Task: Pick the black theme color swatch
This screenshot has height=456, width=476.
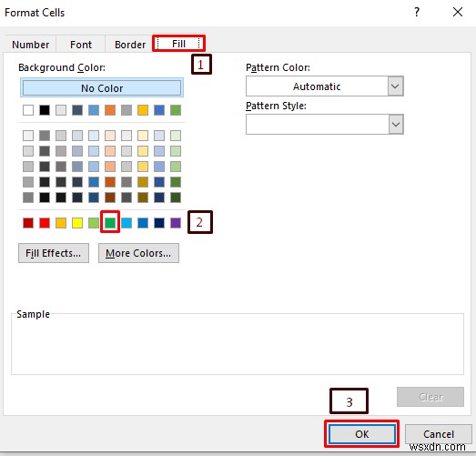Action: (45, 110)
